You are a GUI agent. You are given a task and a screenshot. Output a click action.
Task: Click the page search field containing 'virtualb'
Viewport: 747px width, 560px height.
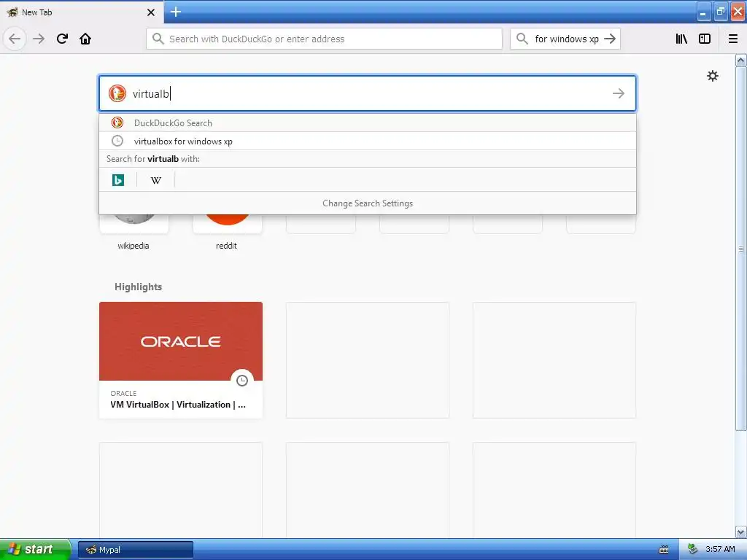tap(368, 93)
